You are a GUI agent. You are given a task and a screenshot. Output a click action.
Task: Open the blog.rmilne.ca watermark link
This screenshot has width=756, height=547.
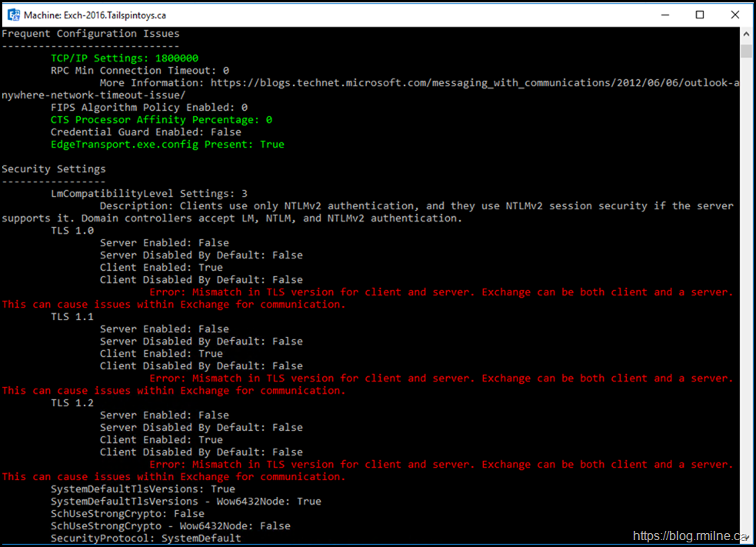(x=690, y=535)
